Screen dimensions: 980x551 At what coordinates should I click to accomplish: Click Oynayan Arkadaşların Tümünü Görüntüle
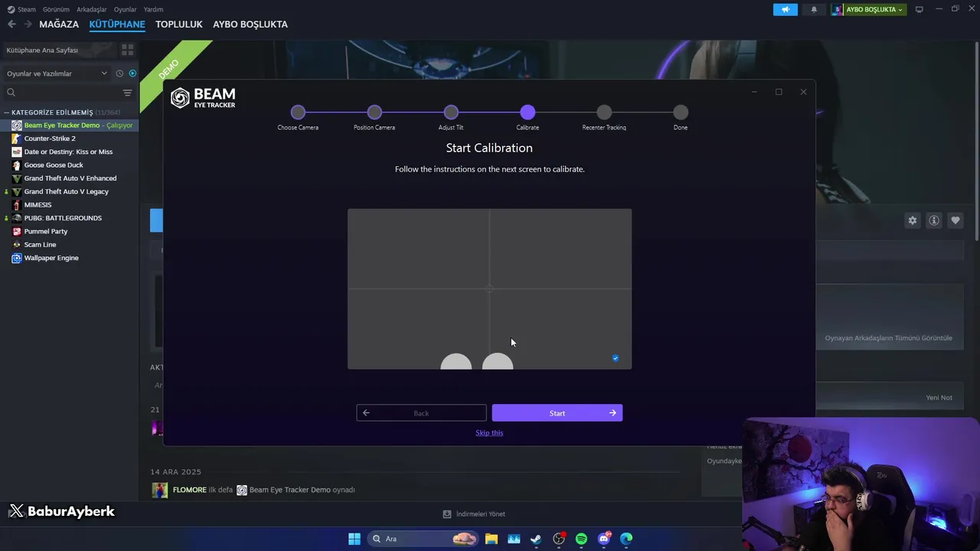pyautogui.click(x=889, y=337)
